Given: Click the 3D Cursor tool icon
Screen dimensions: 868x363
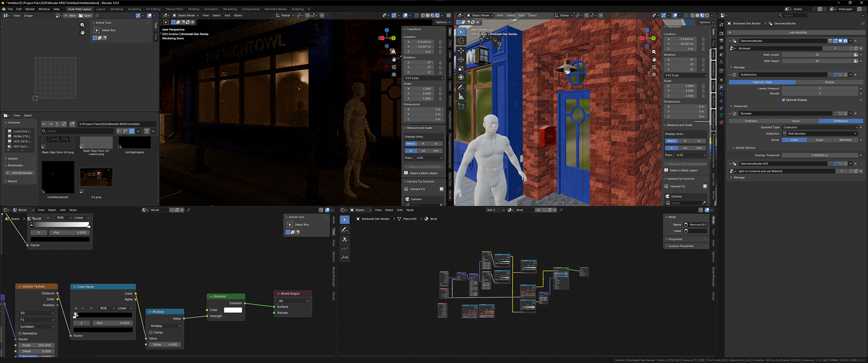Looking at the screenshot, I should 461,41.
